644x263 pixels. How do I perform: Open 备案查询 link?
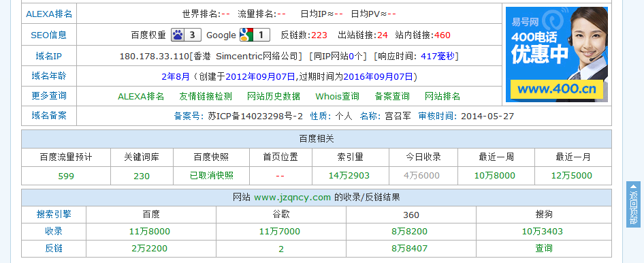(x=392, y=96)
